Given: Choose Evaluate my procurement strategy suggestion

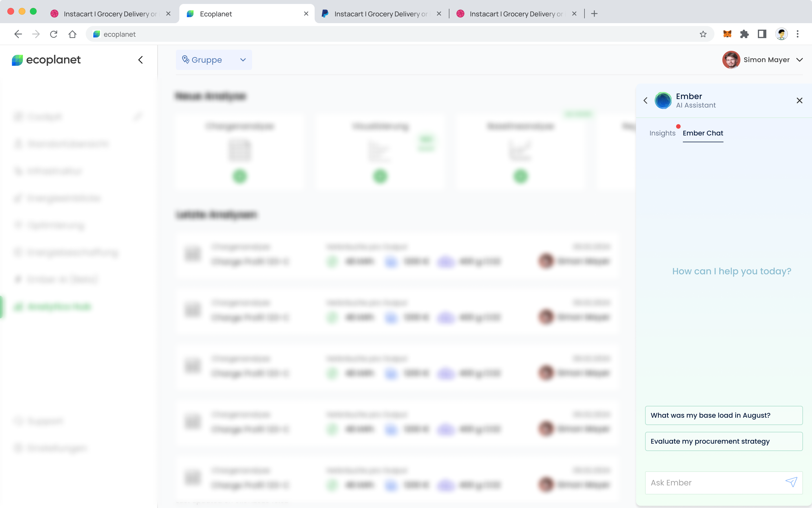Looking at the screenshot, I should pyautogui.click(x=724, y=441).
